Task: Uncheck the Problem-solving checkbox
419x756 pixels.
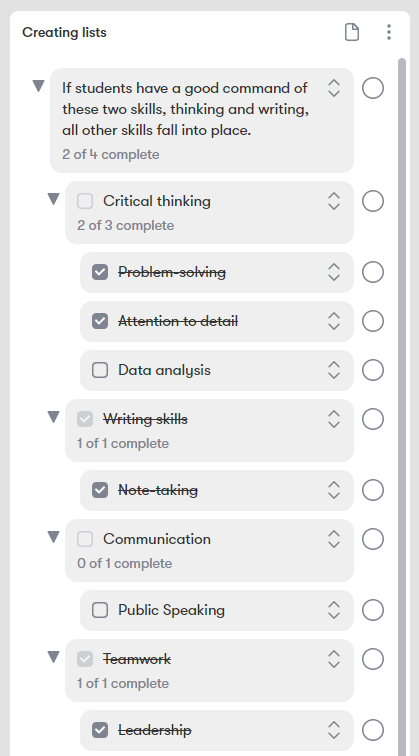Action: click(100, 272)
